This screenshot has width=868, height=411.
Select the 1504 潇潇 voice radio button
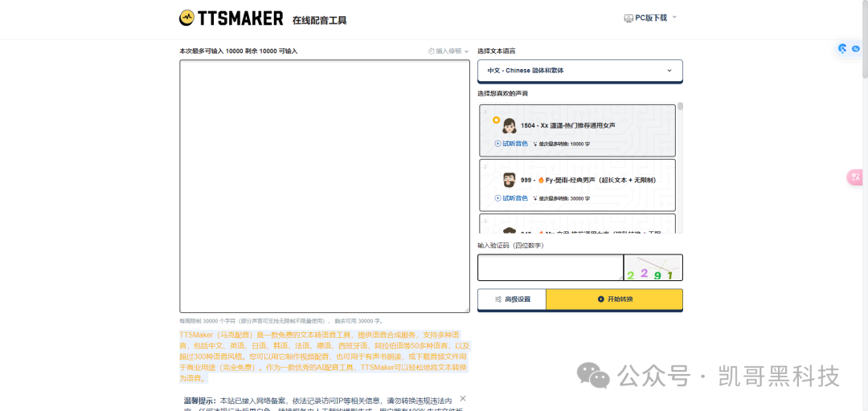tap(496, 120)
